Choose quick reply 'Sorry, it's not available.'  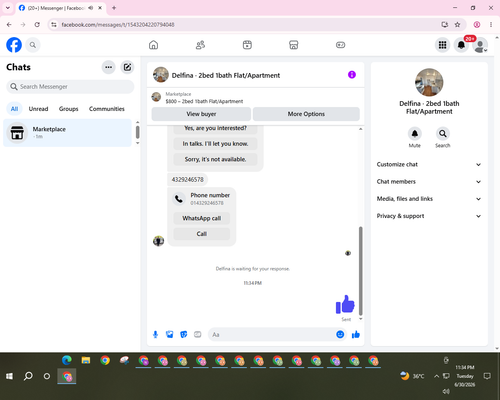215,159
